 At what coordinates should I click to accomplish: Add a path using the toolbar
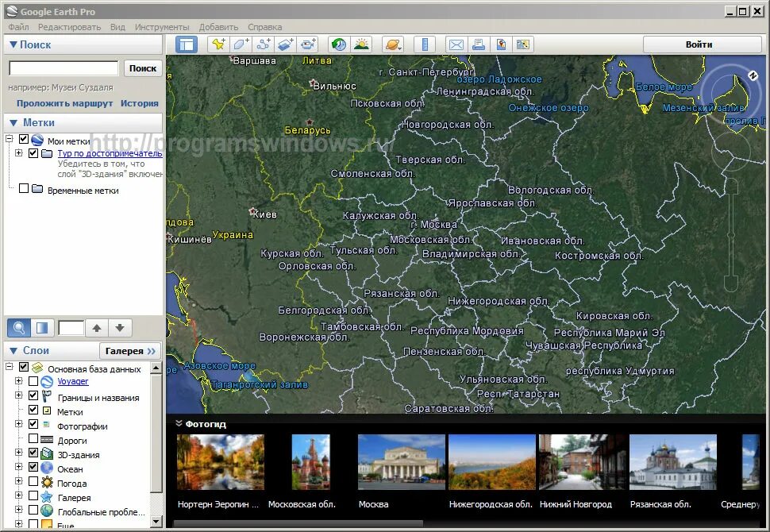tap(264, 44)
